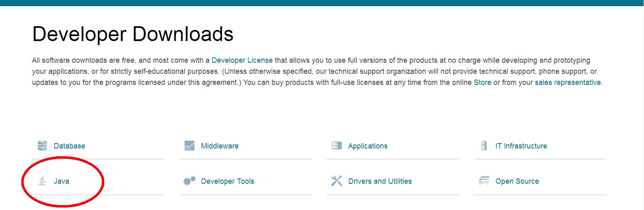Go to the Applications category
This screenshot has width=644, height=210.
click(368, 146)
